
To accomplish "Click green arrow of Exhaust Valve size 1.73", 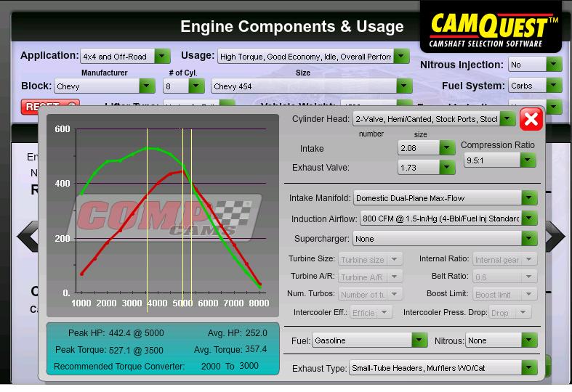I will point(447,168).
